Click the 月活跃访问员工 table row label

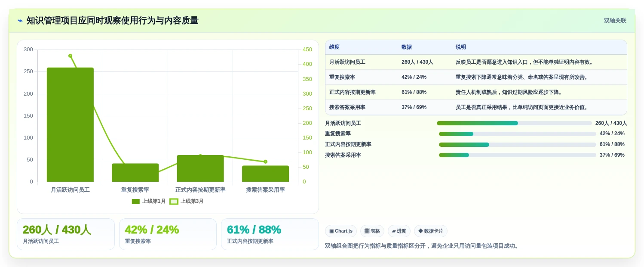coord(347,62)
